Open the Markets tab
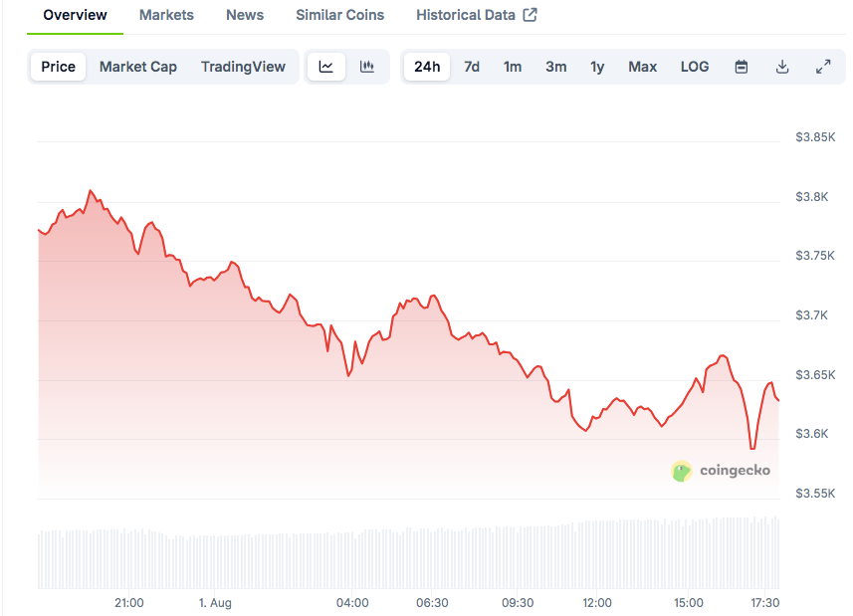Viewport: 853px width, 616px height. coord(166,15)
